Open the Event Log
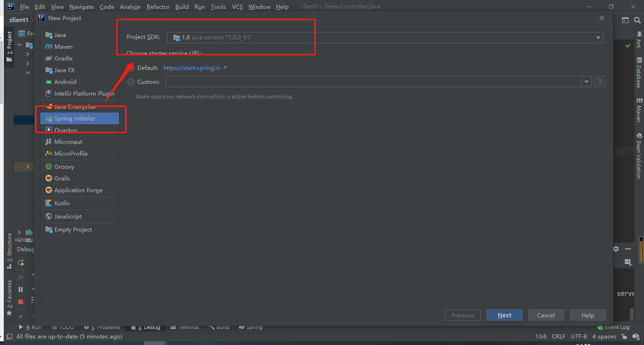Image resolution: width=644 pixels, height=345 pixels. point(614,327)
